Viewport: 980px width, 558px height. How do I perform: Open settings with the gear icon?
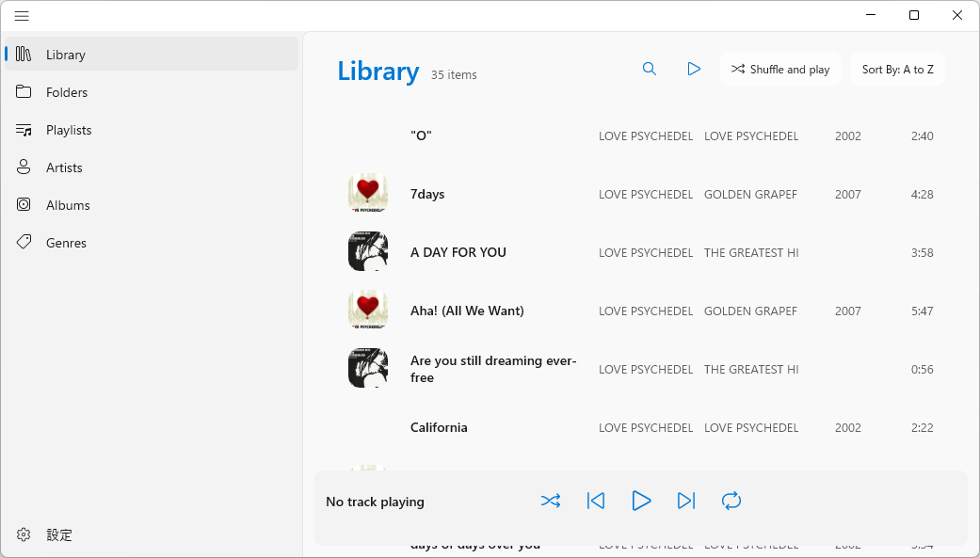[24, 534]
